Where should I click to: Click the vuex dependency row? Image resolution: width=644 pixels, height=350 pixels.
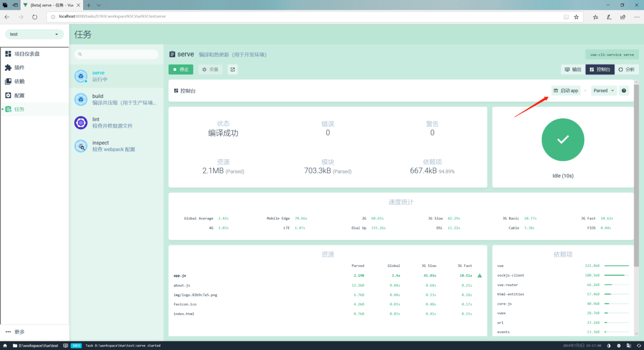(563, 313)
